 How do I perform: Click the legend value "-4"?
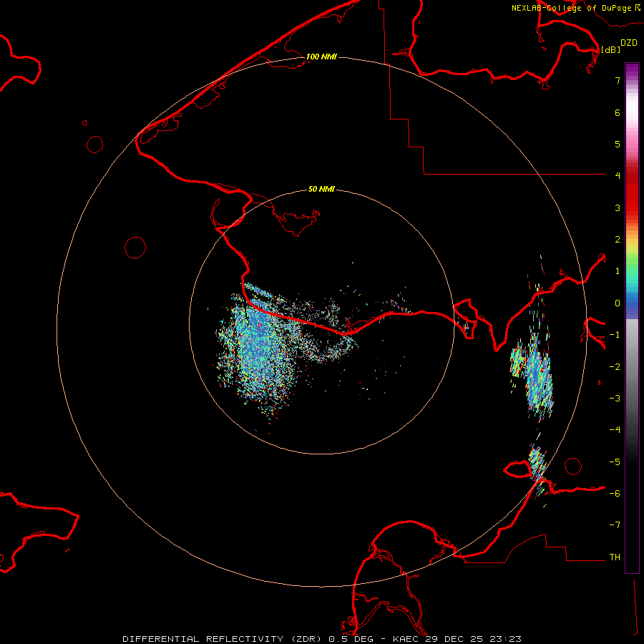(x=615, y=430)
